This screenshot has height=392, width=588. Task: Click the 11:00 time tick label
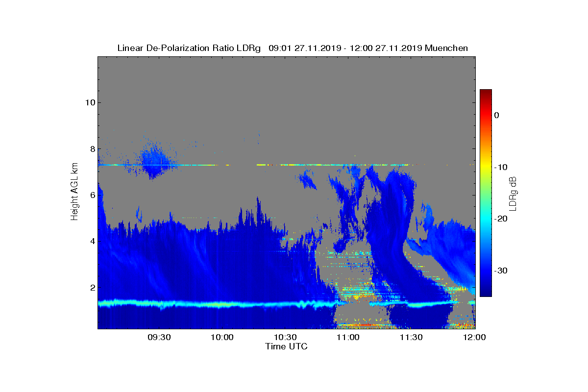[x=348, y=337]
